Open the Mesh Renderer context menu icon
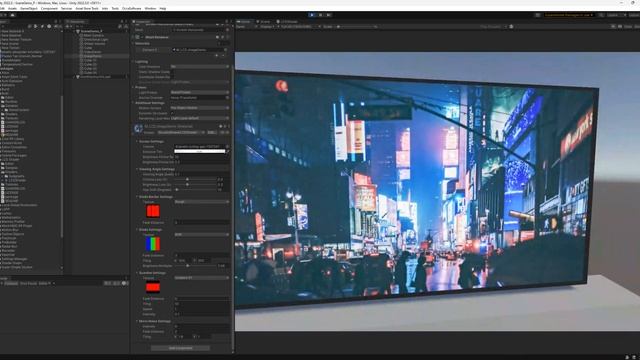The height and width of the screenshot is (360, 640). tap(228, 37)
